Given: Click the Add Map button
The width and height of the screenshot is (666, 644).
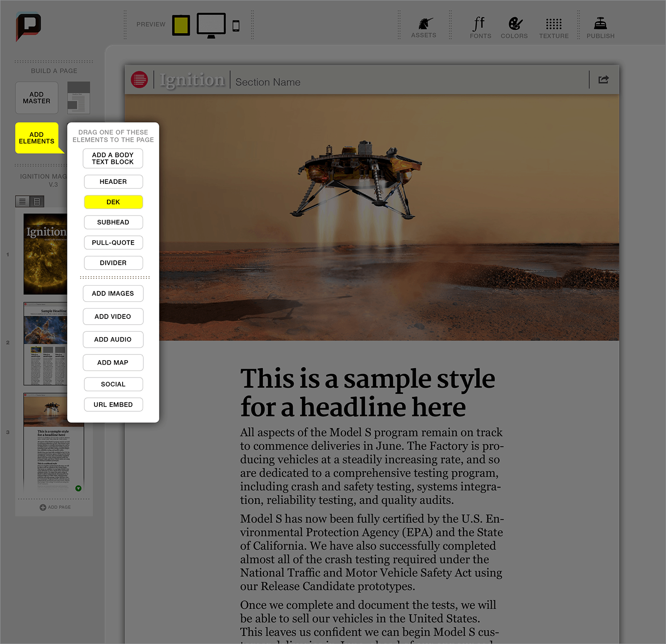Looking at the screenshot, I should [x=113, y=362].
